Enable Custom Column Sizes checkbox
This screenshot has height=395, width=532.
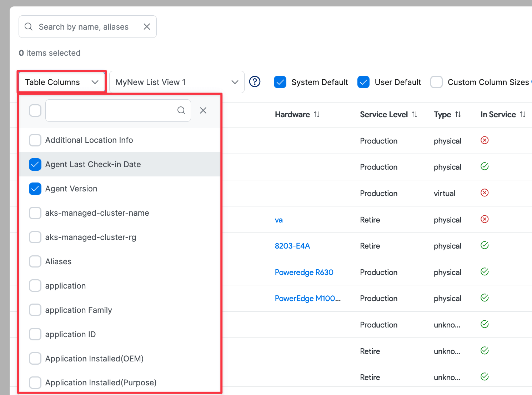(x=437, y=82)
